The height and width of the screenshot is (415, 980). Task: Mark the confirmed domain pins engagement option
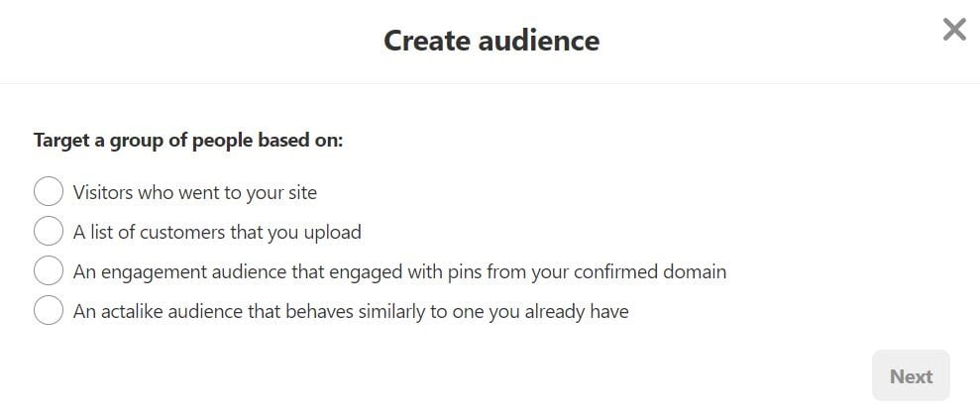(49, 271)
